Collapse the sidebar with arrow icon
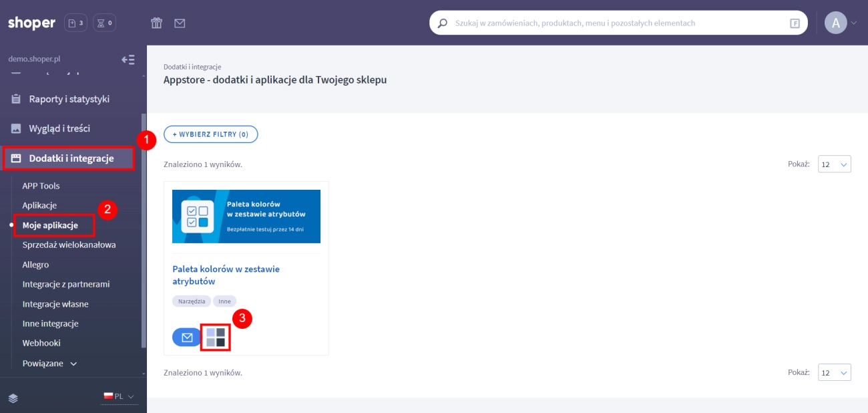The height and width of the screenshot is (413, 868). 128,59
